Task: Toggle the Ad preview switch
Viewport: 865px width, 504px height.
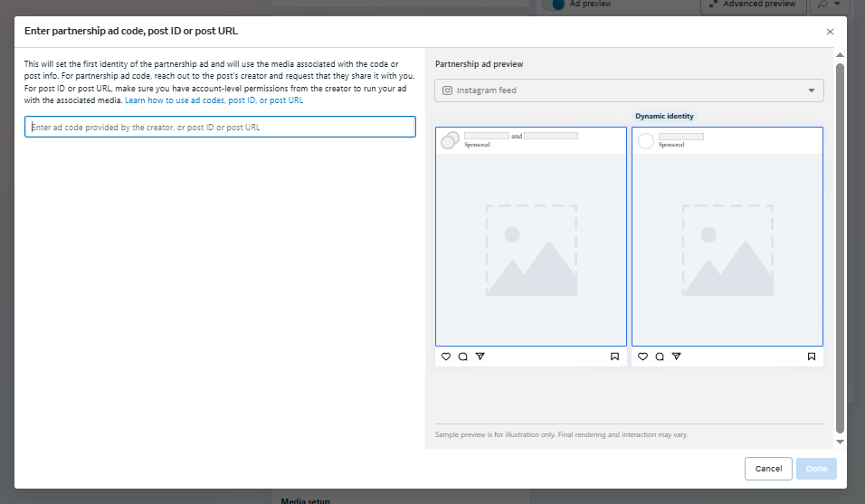Action: pyautogui.click(x=554, y=5)
